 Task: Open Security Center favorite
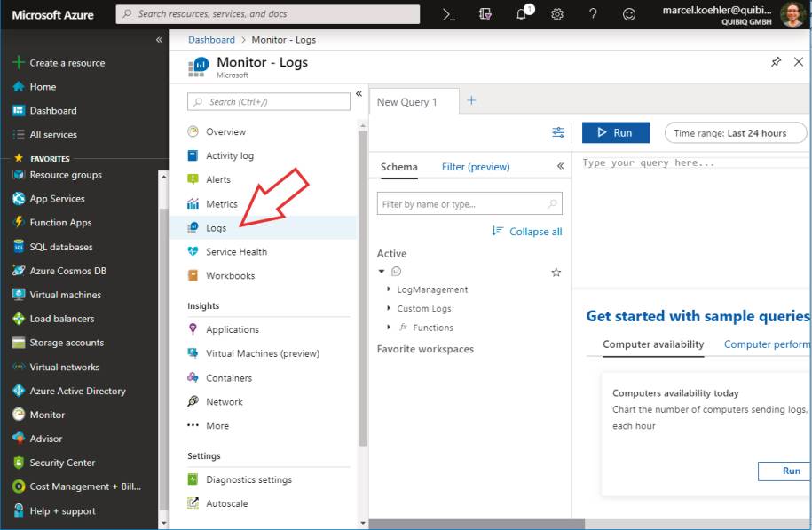pyautogui.click(x=54, y=463)
